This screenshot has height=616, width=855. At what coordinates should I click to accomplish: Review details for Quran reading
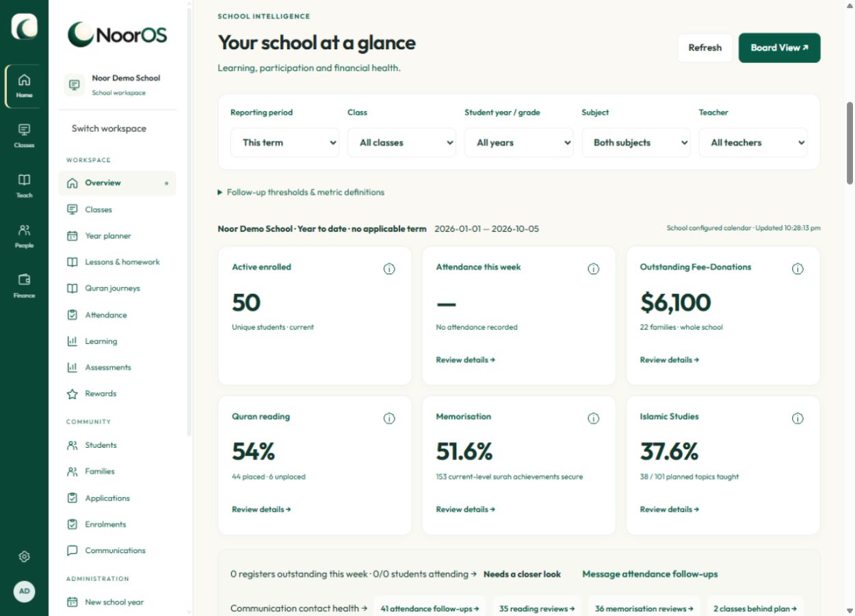coord(261,509)
